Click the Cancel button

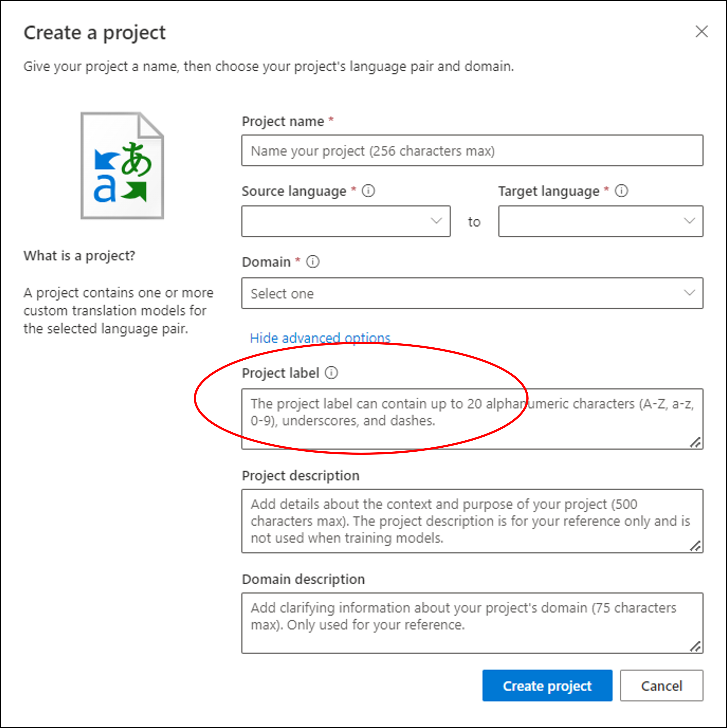click(x=662, y=686)
